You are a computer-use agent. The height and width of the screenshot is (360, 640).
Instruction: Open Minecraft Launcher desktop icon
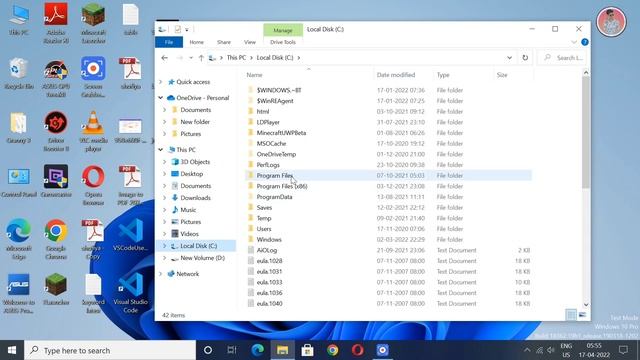pyautogui.click(x=93, y=23)
